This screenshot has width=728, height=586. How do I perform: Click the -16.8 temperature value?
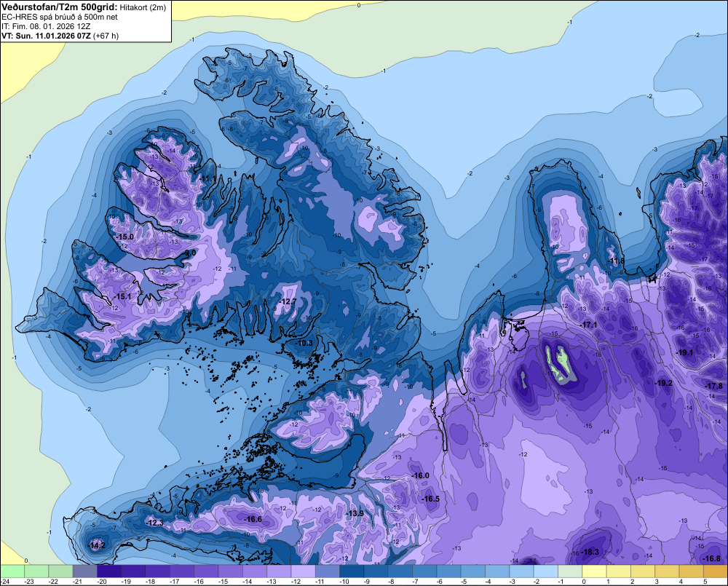click(x=712, y=558)
